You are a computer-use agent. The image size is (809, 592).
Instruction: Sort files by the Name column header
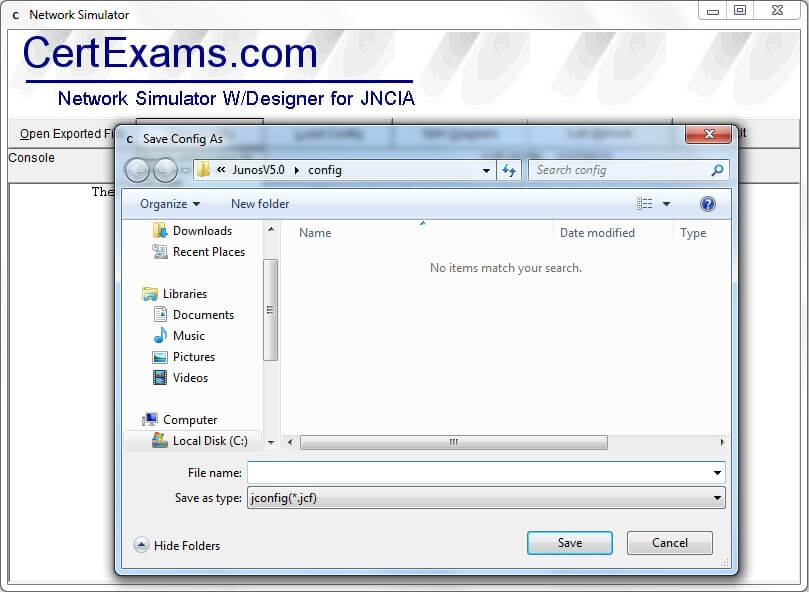click(315, 233)
